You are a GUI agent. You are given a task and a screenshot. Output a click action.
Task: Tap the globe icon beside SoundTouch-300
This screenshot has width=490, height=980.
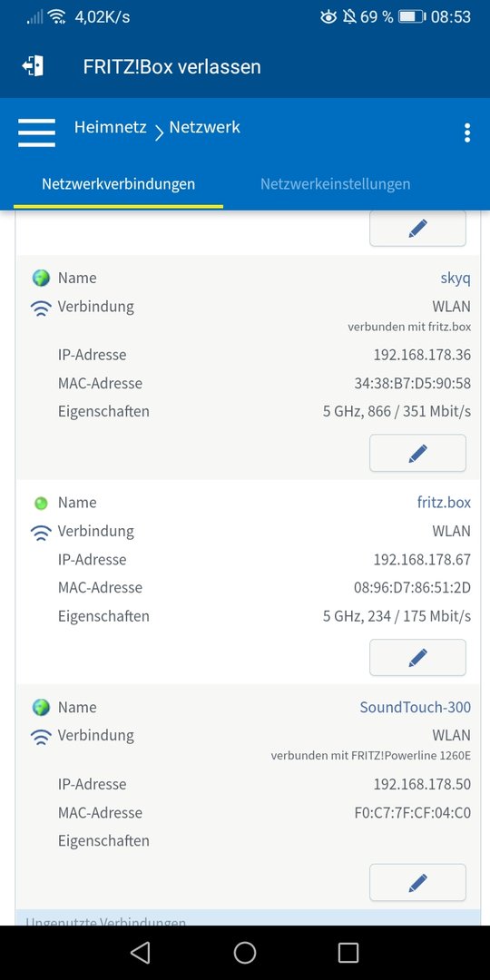click(41, 708)
